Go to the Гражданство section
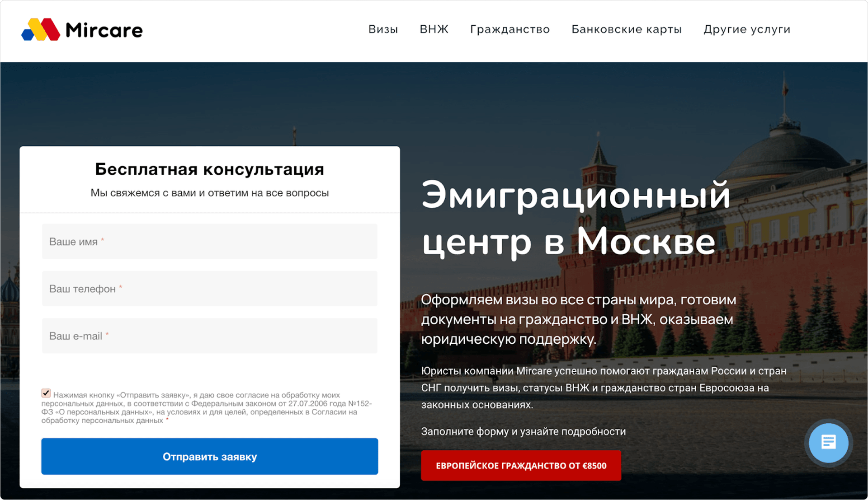Image resolution: width=868 pixels, height=500 pixels. [x=510, y=29]
